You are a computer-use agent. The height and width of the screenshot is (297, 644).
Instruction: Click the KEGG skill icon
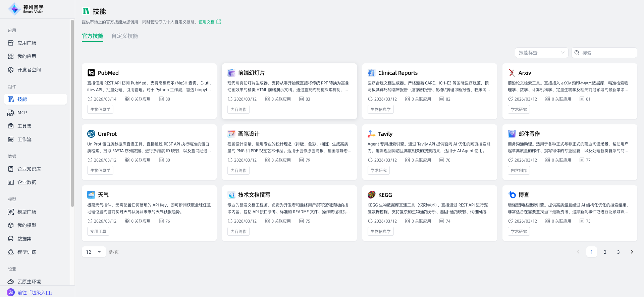click(371, 195)
